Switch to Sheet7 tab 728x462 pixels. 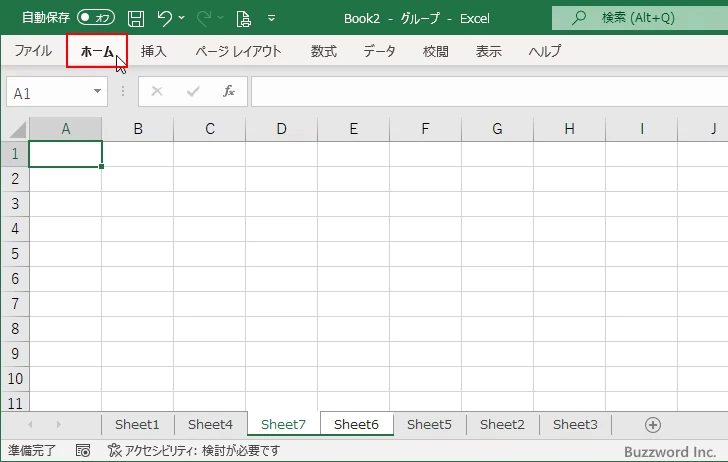(x=284, y=424)
